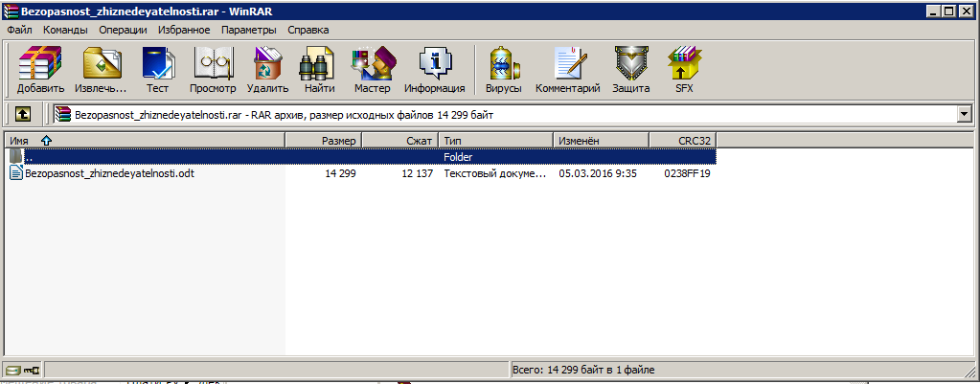The image size is (980, 384).
Task: Click the 'Folder' type cell
Action: [x=458, y=157]
